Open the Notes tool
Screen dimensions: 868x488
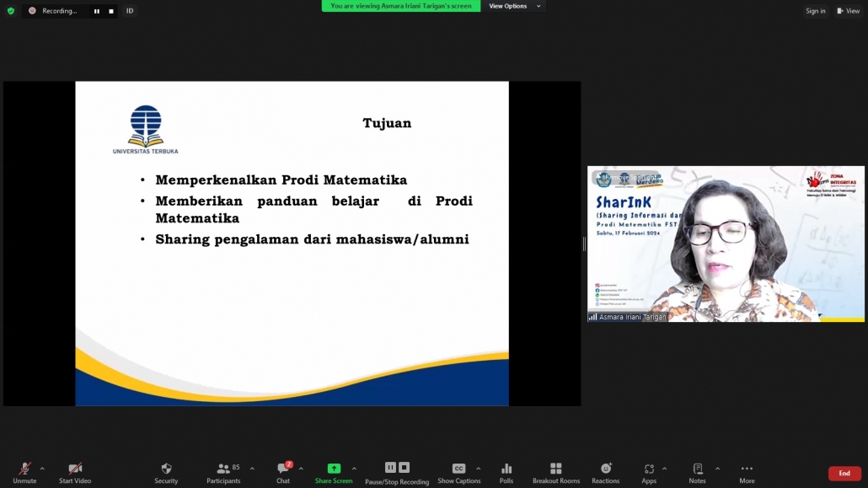tap(698, 474)
